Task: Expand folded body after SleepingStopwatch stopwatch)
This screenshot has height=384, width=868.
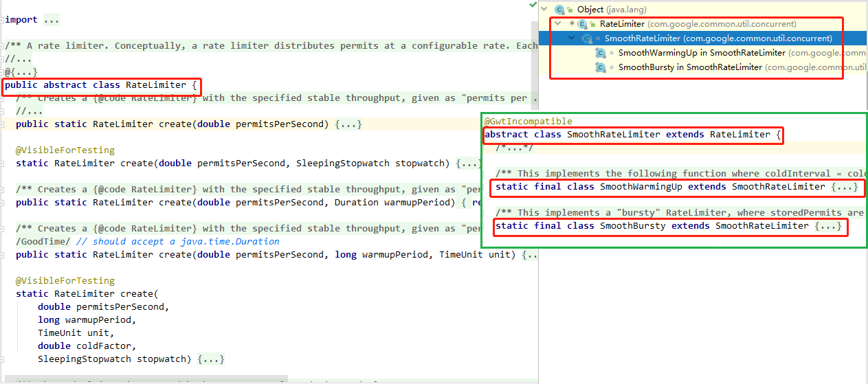Action: tap(210, 359)
